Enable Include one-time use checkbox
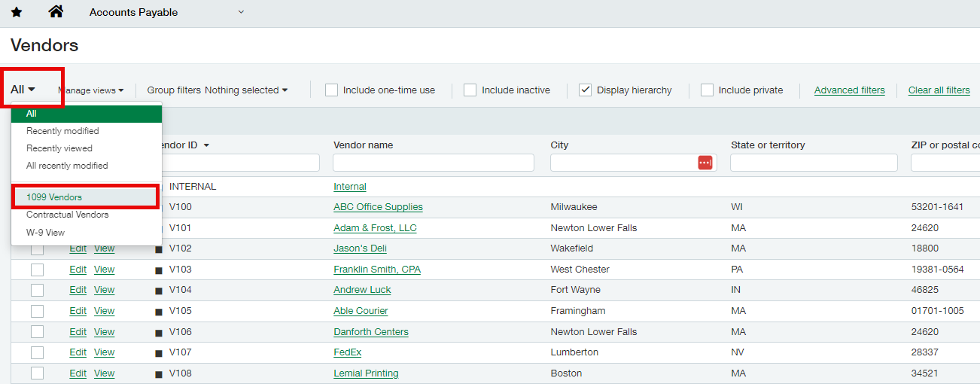 pos(331,90)
